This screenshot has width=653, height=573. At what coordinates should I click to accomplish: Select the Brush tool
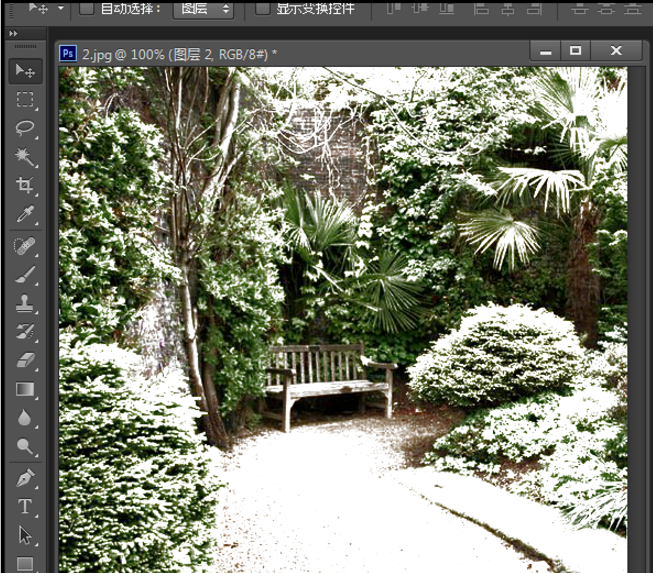pyautogui.click(x=25, y=275)
